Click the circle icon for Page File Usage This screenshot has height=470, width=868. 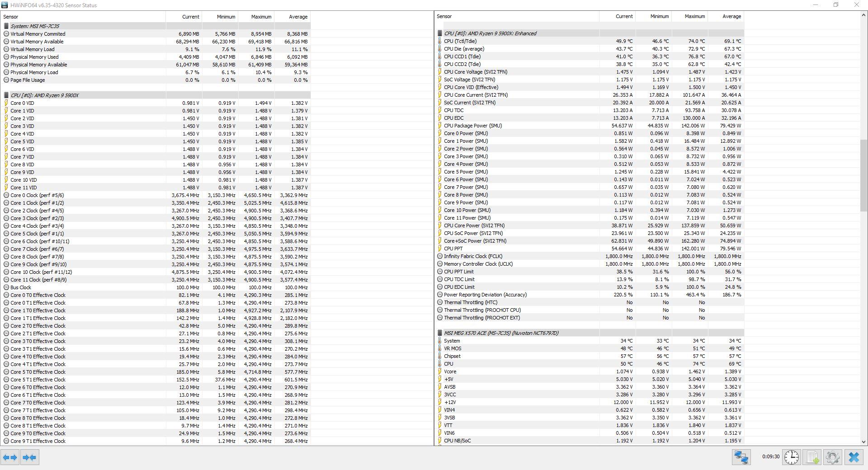6,80
